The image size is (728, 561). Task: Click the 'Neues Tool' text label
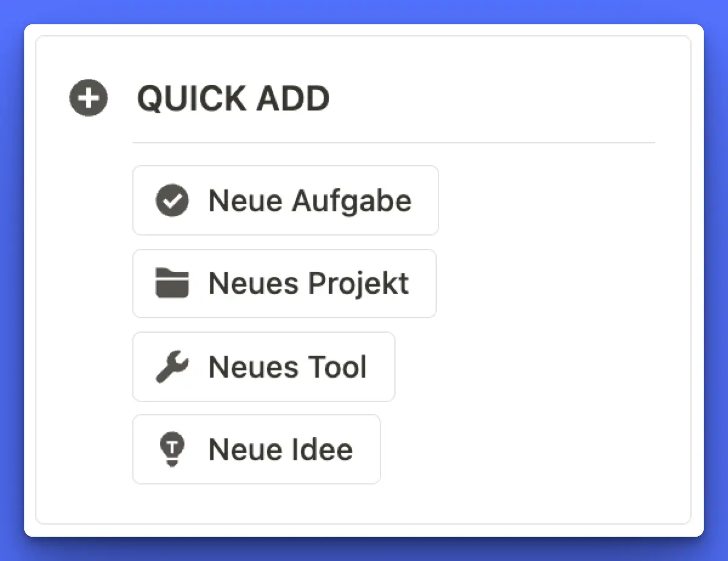point(288,367)
